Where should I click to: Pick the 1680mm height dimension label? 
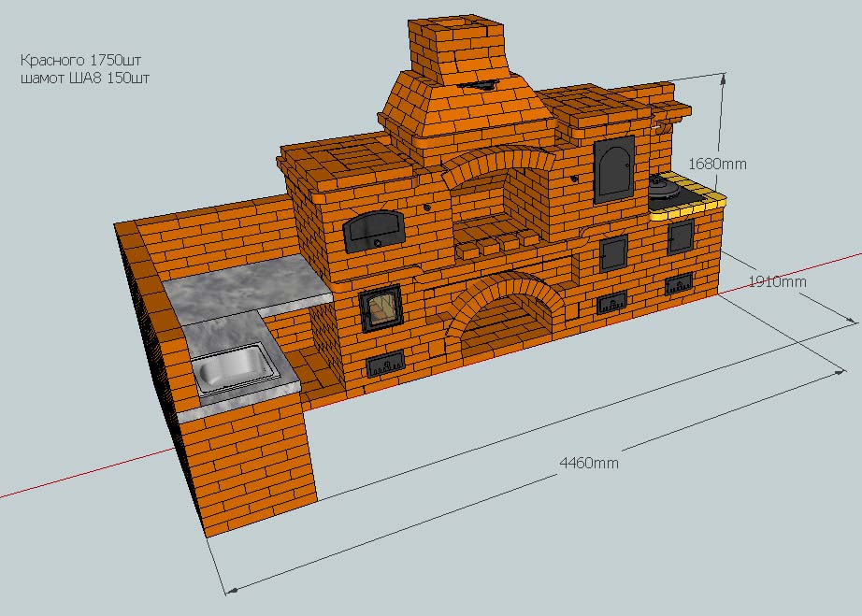click(717, 164)
